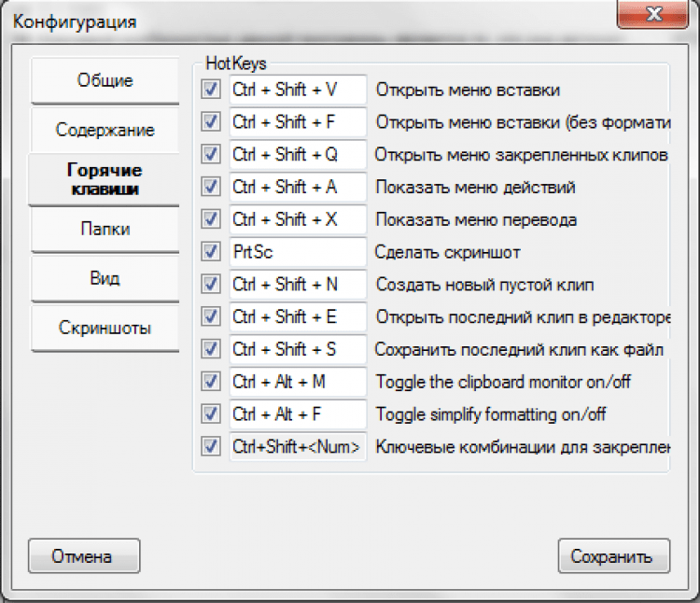Edit the Ctrl + Shift + S hotkey field
The height and width of the screenshot is (603, 700).
pyautogui.click(x=298, y=349)
